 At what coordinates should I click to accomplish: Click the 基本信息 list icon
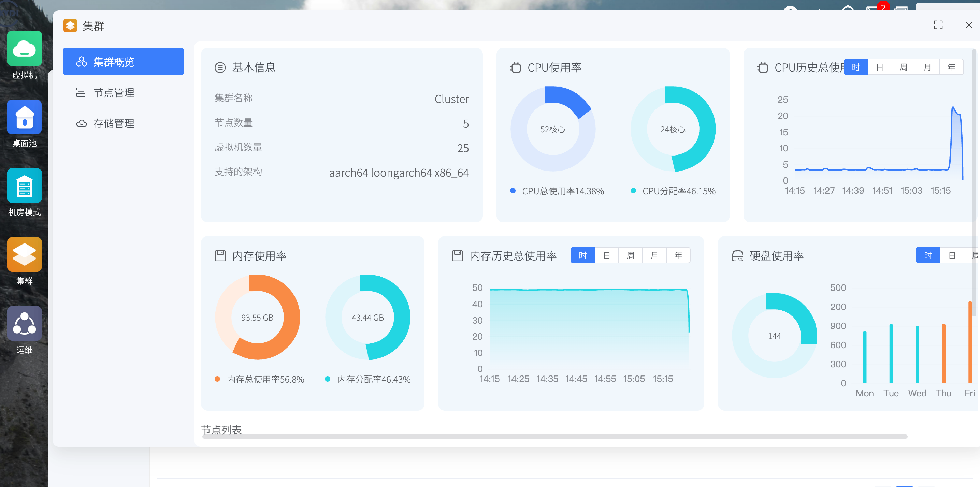(x=220, y=68)
